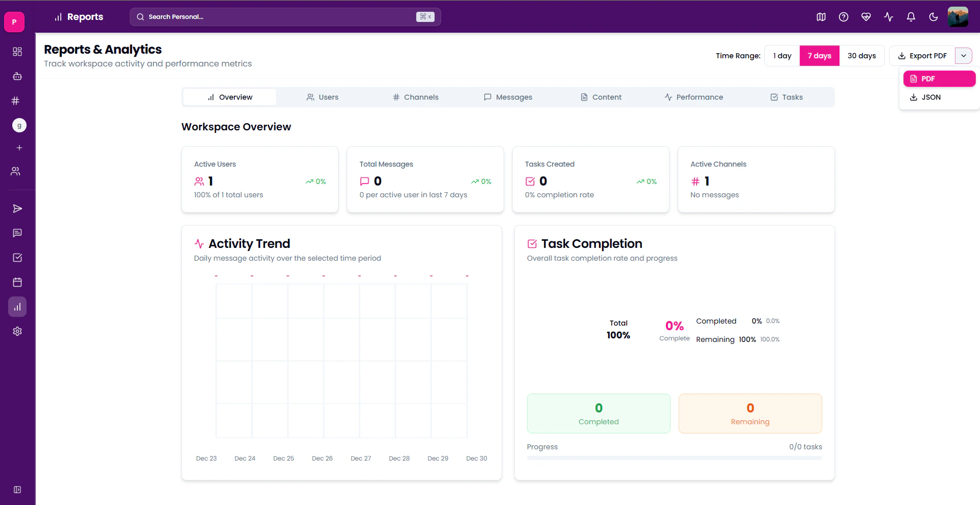Image resolution: width=980 pixels, height=505 pixels.
Task: Click the Export PDF button
Action: coord(922,56)
